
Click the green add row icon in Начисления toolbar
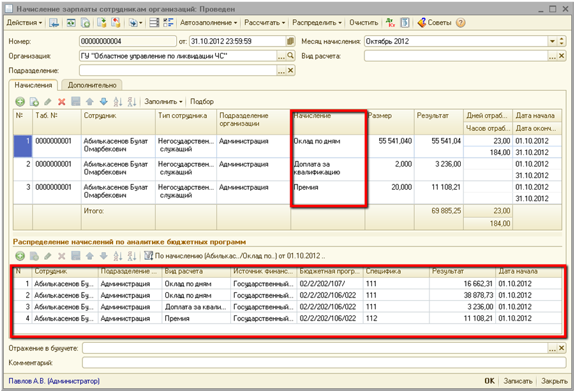coord(20,102)
